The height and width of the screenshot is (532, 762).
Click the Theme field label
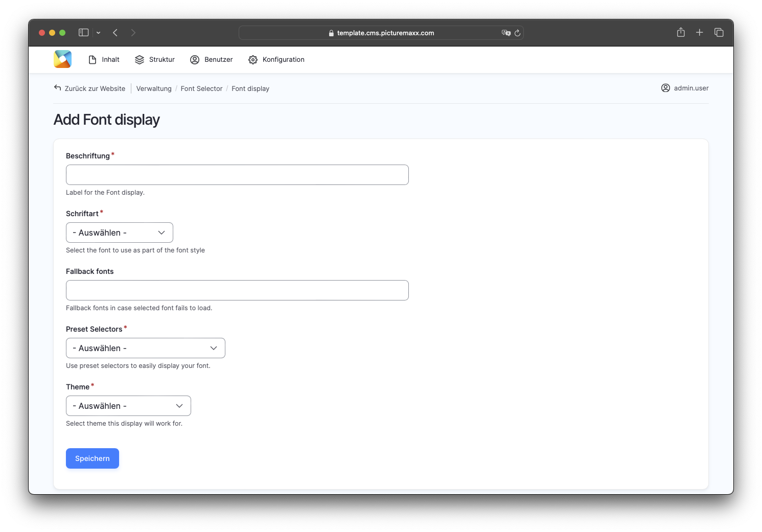coord(78,387)
